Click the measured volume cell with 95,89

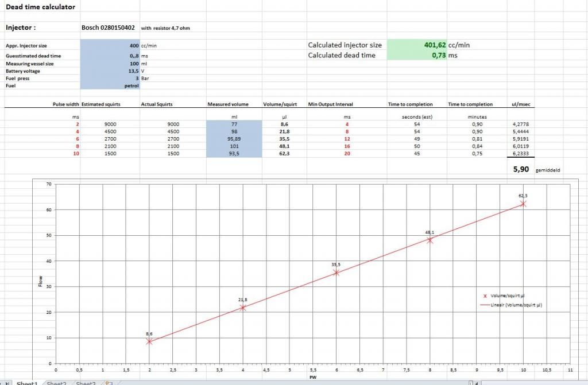[228, 139]
